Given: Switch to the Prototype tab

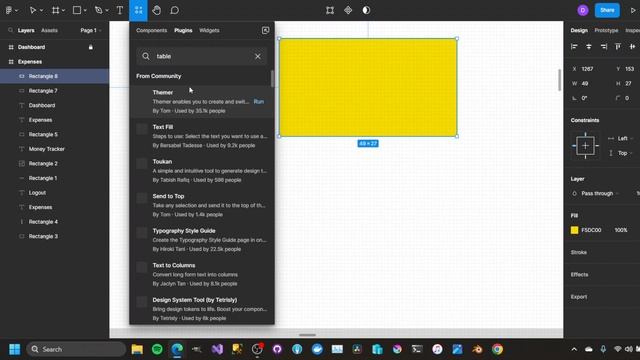Looking at the screenshot, I should (606, 30).
